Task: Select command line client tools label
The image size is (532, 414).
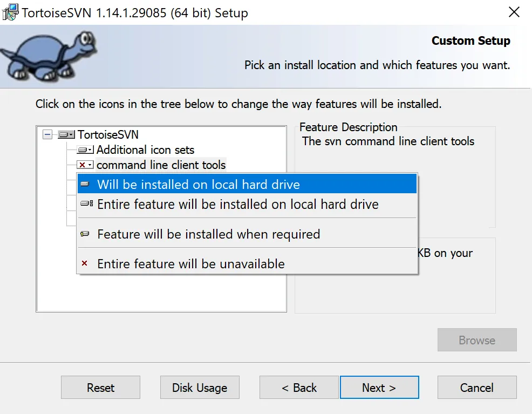Action: pos(161,165)
